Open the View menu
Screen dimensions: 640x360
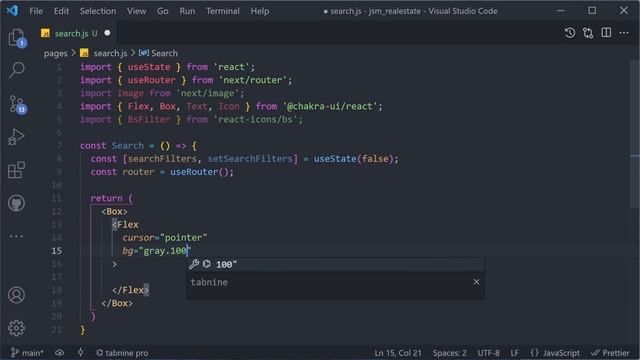[x=136, y=11]
